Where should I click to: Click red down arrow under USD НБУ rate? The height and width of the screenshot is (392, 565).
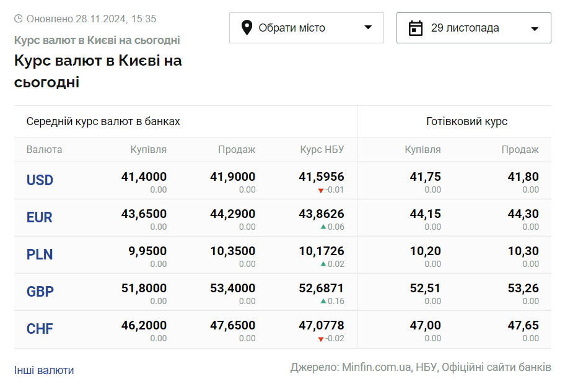[x=321, y=190]
